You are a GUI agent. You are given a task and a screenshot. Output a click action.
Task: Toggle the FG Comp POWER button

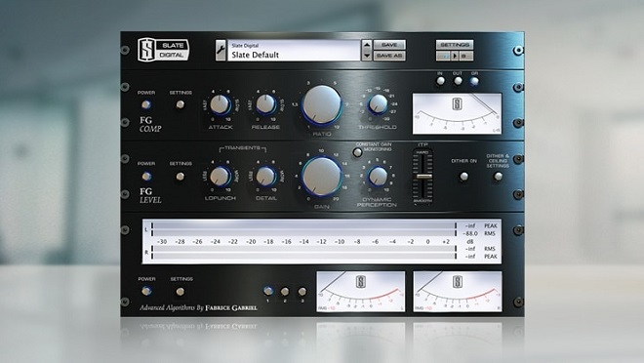145,104
